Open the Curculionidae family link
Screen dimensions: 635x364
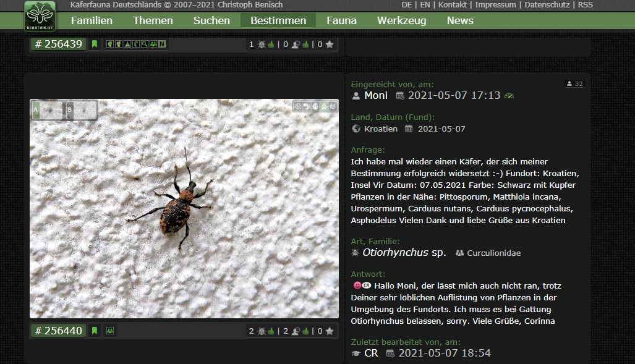point(493,253)
